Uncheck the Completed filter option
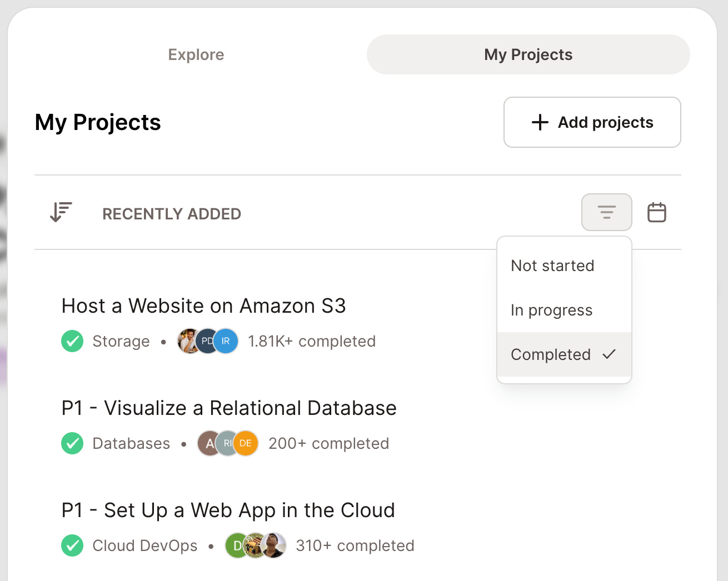 coord(564,354)
